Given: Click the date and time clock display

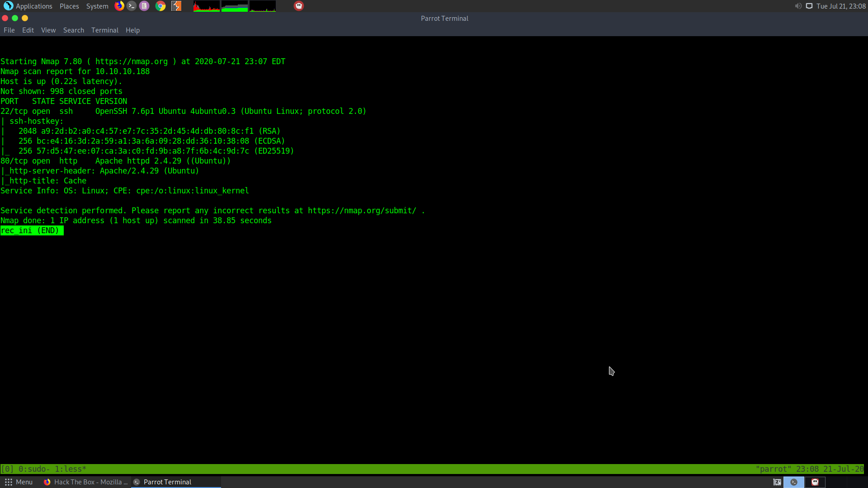Looking at the screenshot, I should [x=841, y=6].
